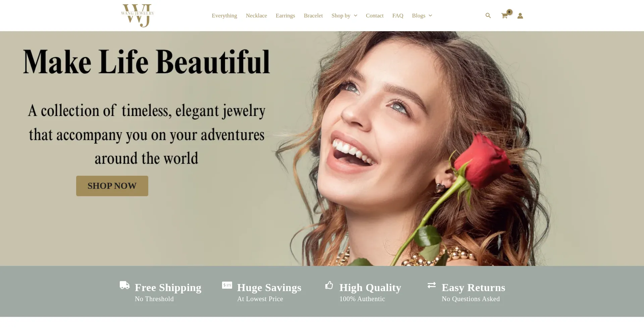Click the High Quality thumbs-up icon

pyautogui.click(x=329, y=285)
